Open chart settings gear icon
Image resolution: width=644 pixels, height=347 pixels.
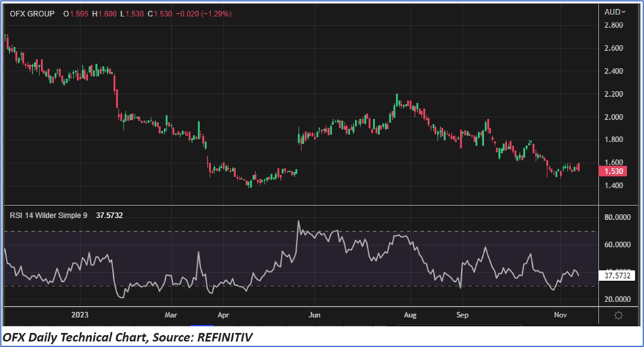click(x=618, y=315)
